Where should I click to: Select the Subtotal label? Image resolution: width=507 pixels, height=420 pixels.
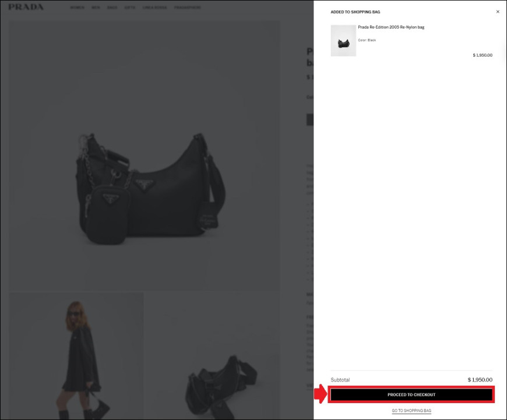[x=340, y=380]
